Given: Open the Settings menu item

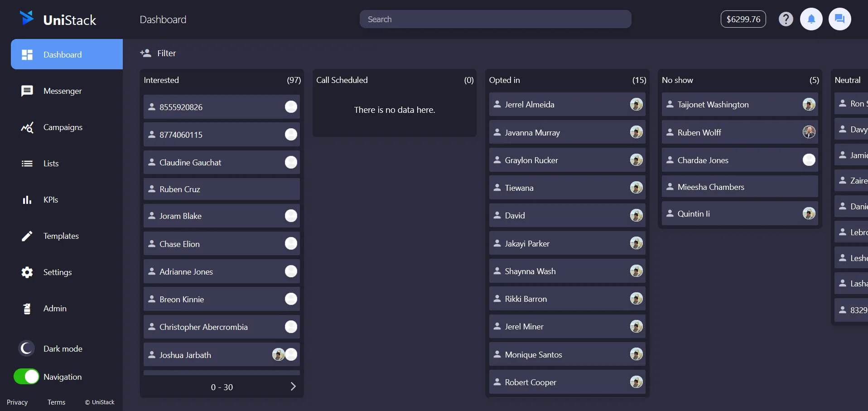Looking at the screenshot, I should point(58,272).
